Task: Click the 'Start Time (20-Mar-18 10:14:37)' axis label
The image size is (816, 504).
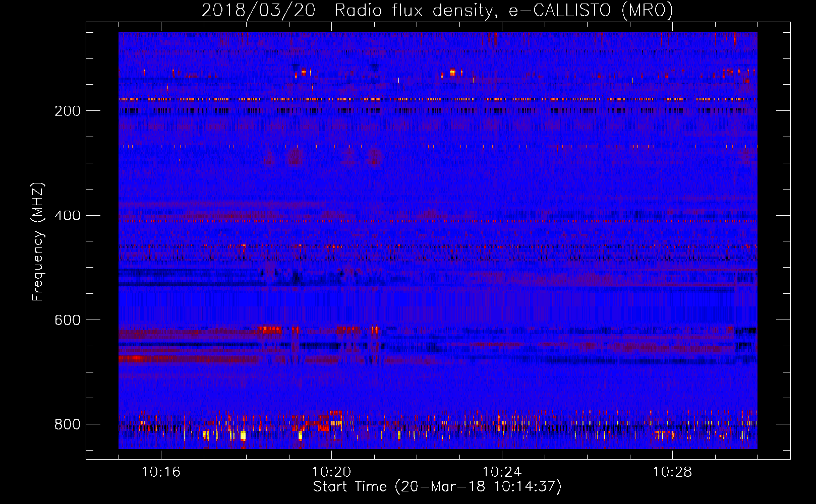Action: pos(437,487)
